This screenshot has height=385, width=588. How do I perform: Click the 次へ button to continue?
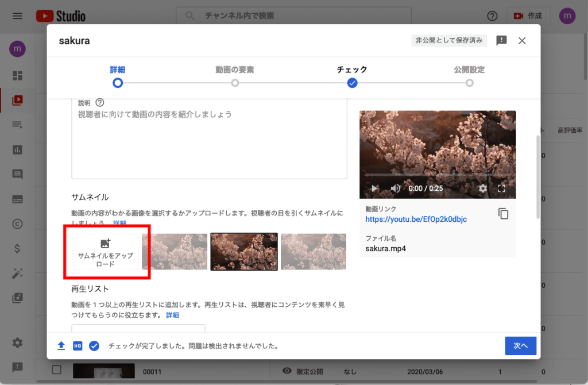tap(520, 345)
